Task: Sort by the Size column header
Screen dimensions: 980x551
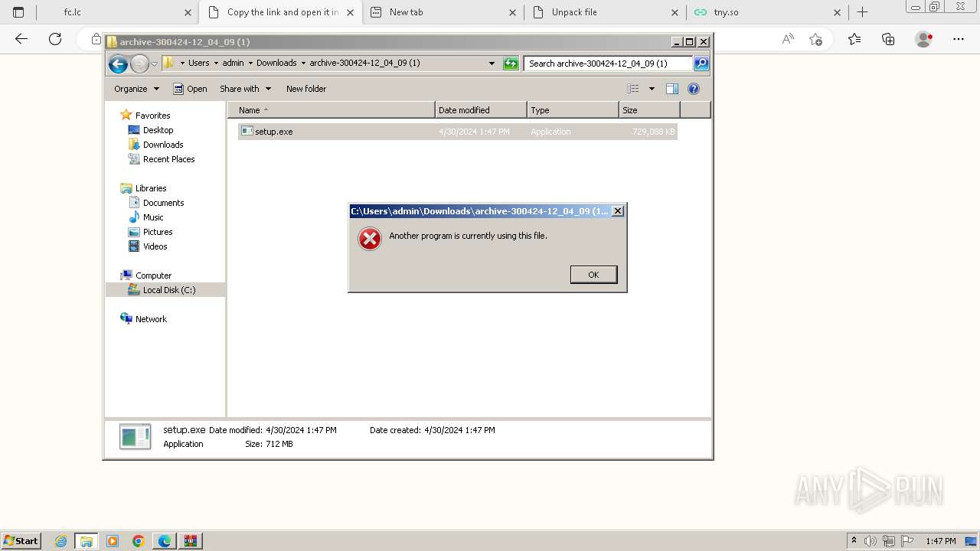Action: [x=649, y=110]
